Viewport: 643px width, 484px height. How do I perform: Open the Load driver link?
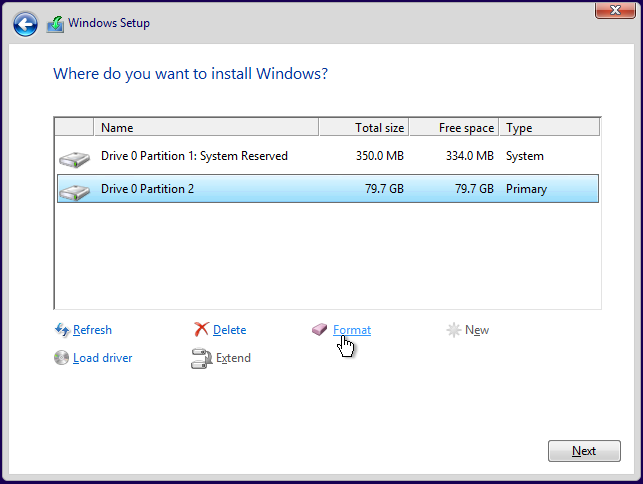pyautogui.click(x=102, y=358)
